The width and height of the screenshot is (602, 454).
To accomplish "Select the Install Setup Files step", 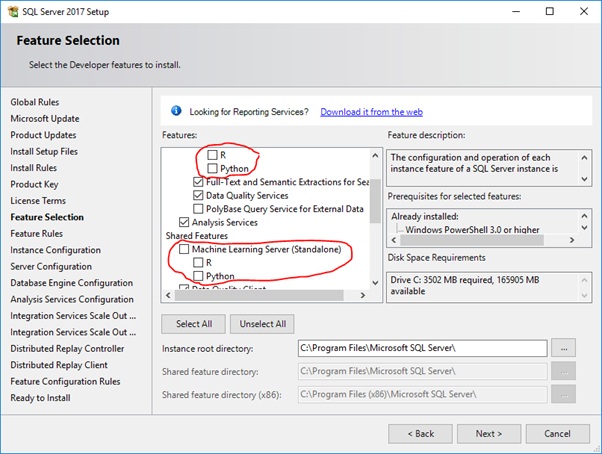I will tap(44, 152).
